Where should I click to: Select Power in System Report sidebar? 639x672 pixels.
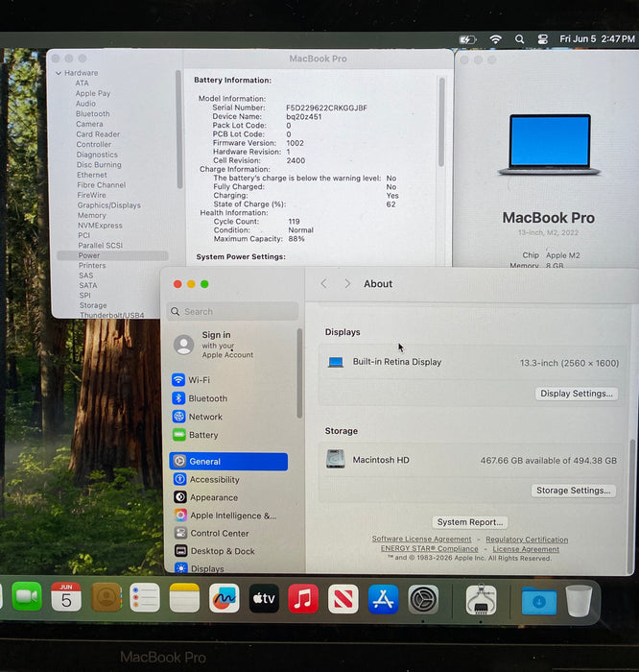coord(112,255)
